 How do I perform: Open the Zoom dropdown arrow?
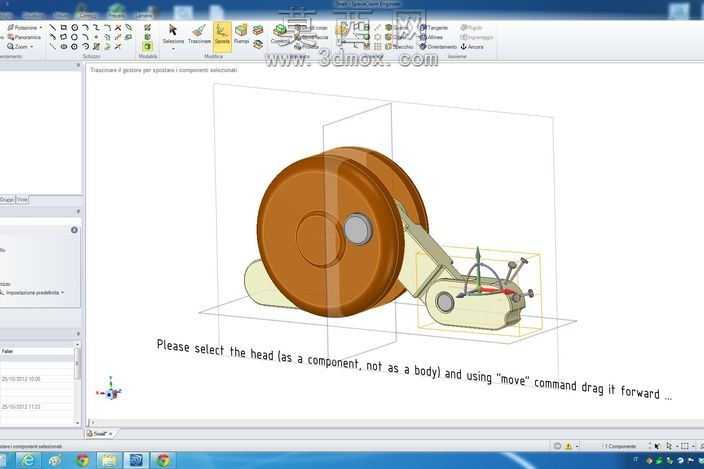[32, 47]
